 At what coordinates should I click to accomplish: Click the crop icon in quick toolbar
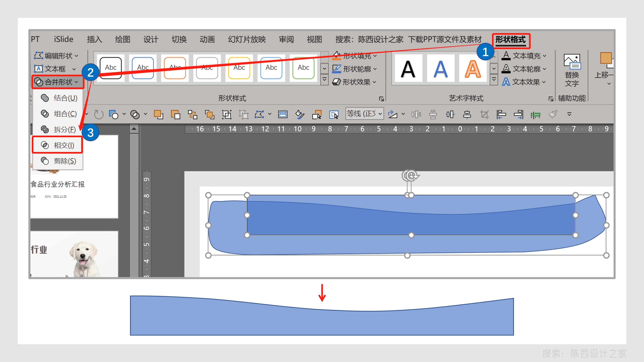[484, 114]
